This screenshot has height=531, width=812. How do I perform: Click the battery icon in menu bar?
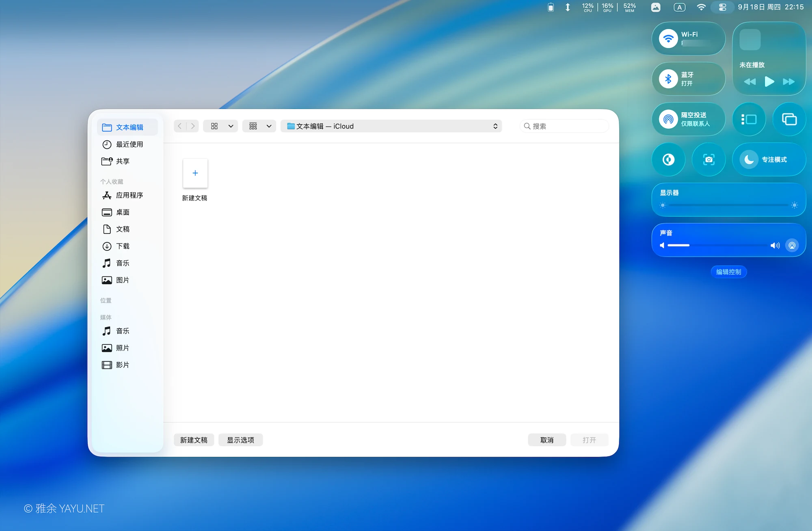(x=551, y=7)
